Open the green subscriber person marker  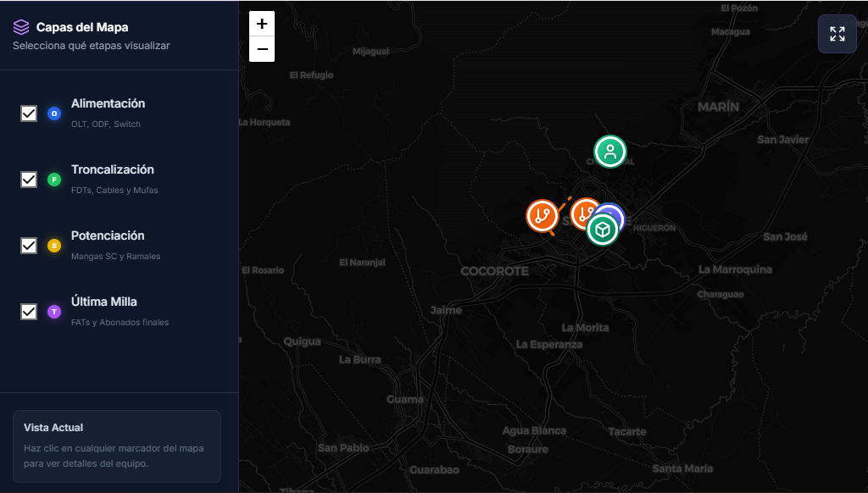pyautogui.click(x=610, y=152)
